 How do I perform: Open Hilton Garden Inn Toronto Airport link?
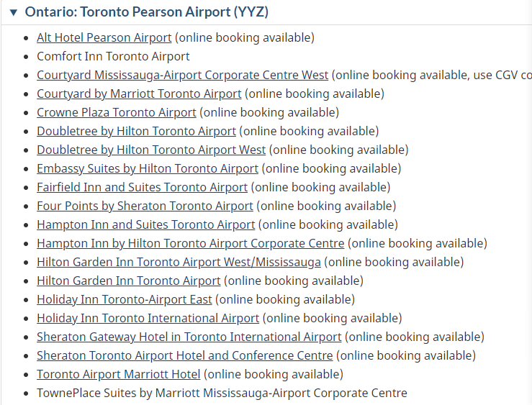tap(129, 281)
